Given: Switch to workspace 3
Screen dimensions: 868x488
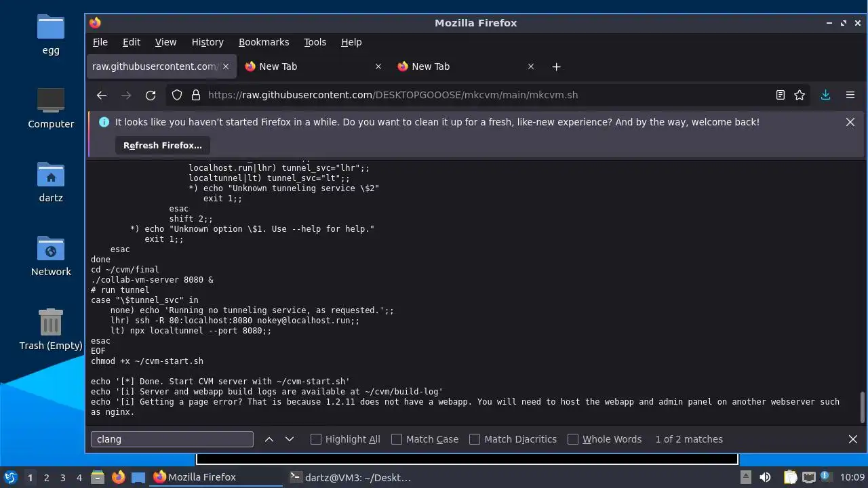Looking at the screenshot, I should tap(62, 477).
